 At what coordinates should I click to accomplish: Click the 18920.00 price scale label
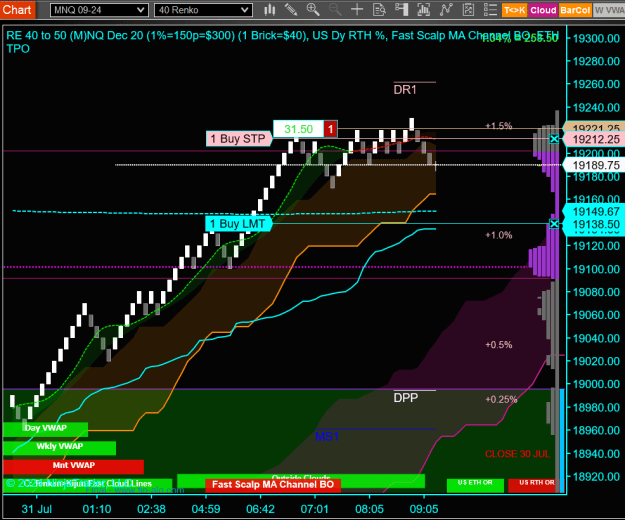coord(596,477)
